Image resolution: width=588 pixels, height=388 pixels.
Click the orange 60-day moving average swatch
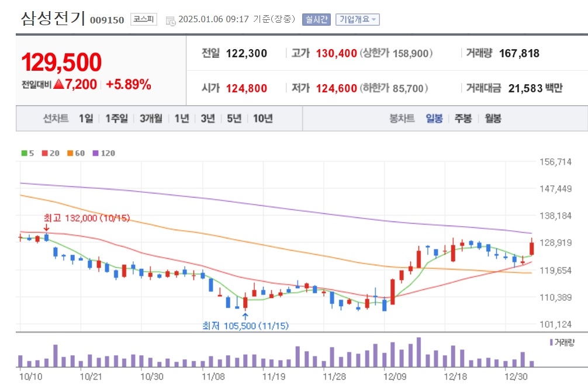(70, 153)
